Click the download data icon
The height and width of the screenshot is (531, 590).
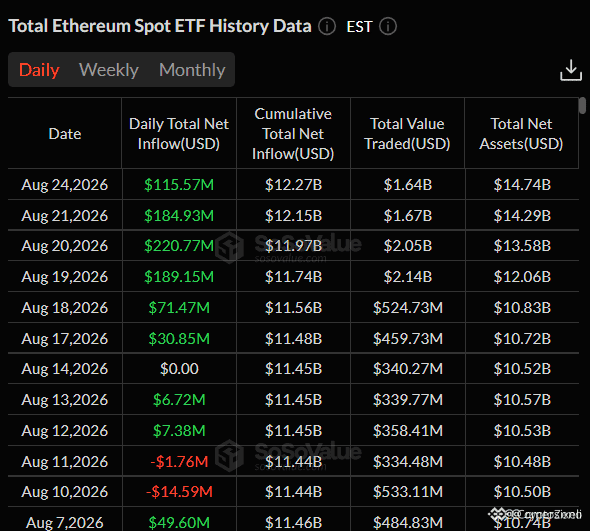click(x=571, y=70)
